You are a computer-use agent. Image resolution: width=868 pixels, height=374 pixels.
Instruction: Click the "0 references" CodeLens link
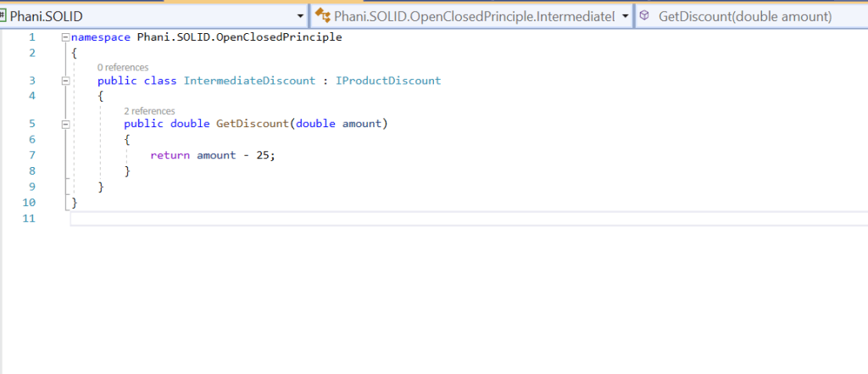pos(123,67)
